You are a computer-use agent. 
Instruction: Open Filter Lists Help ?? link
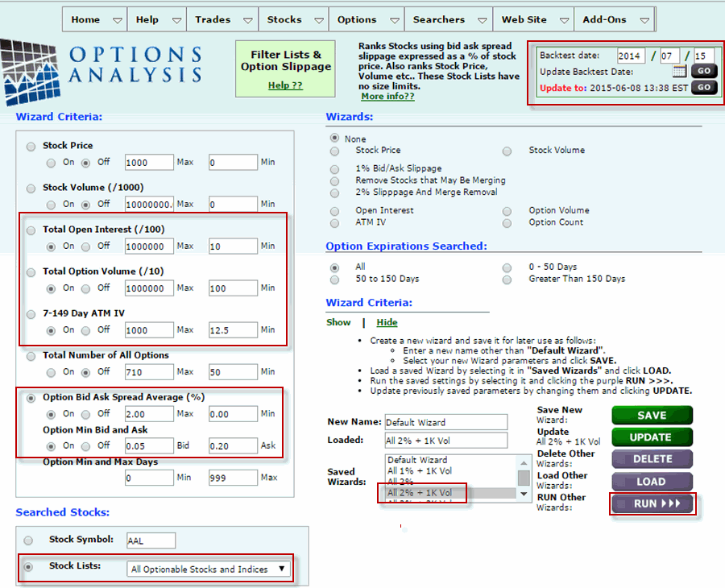(x=285, y=85)
